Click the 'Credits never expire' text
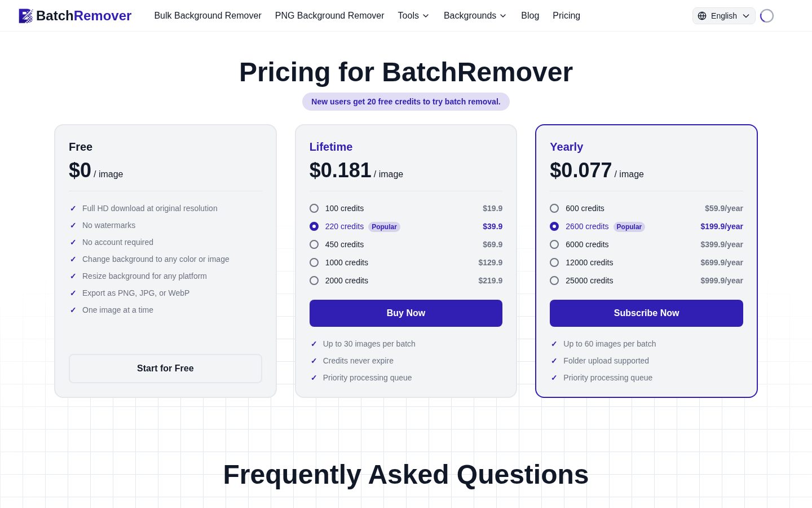This screenshot has width=812, height=508. pos(358,361)
